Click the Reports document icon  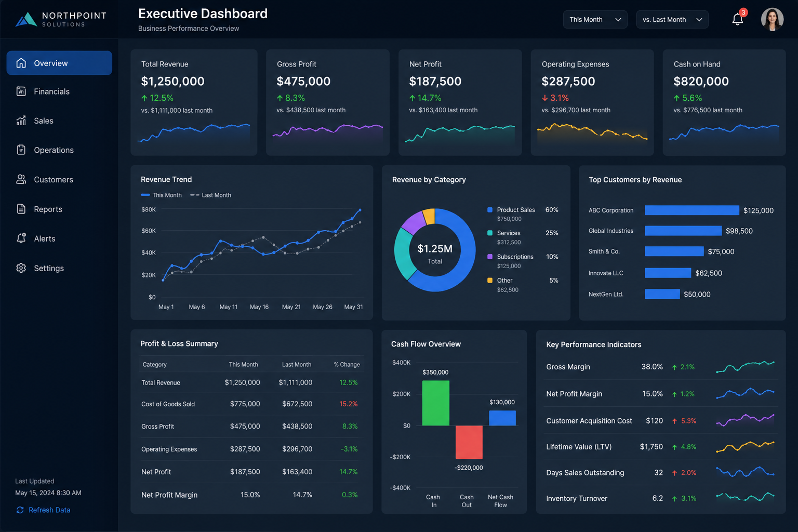[21, 209]
